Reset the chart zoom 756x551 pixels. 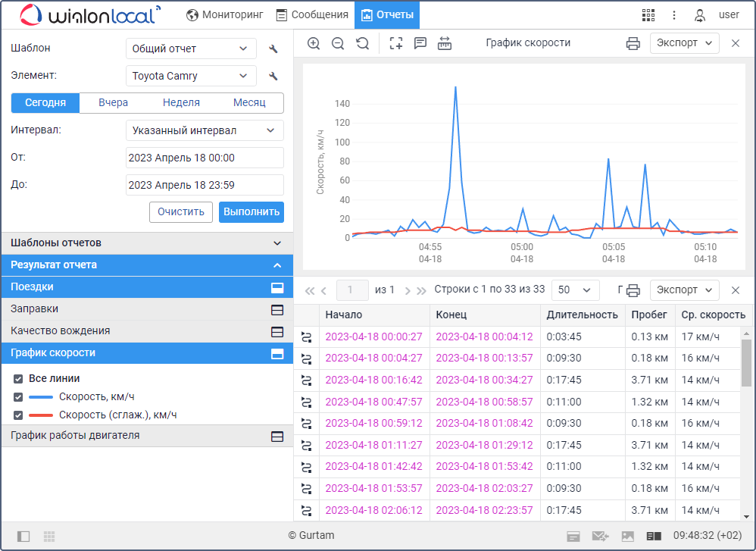click(x=363, y=43)
